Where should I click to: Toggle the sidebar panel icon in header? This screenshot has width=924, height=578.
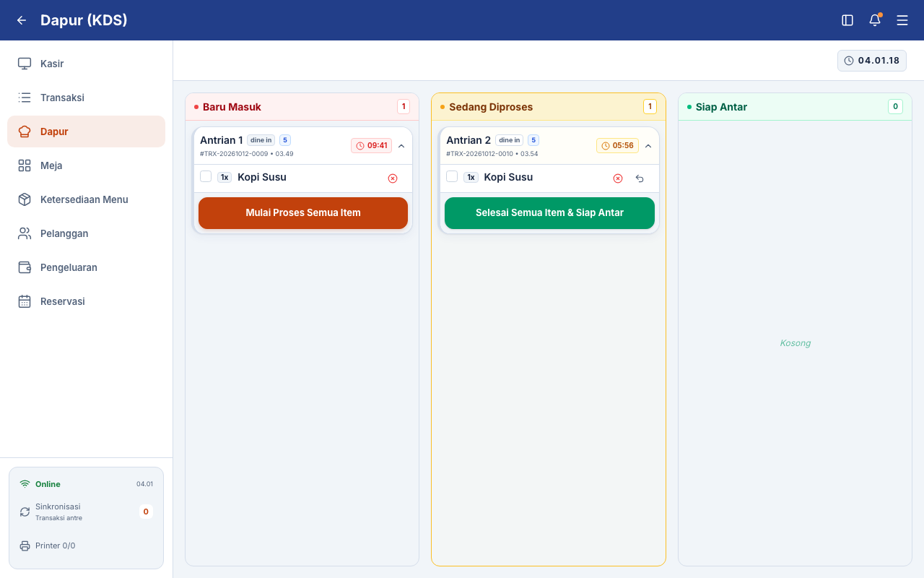(847, 20)
